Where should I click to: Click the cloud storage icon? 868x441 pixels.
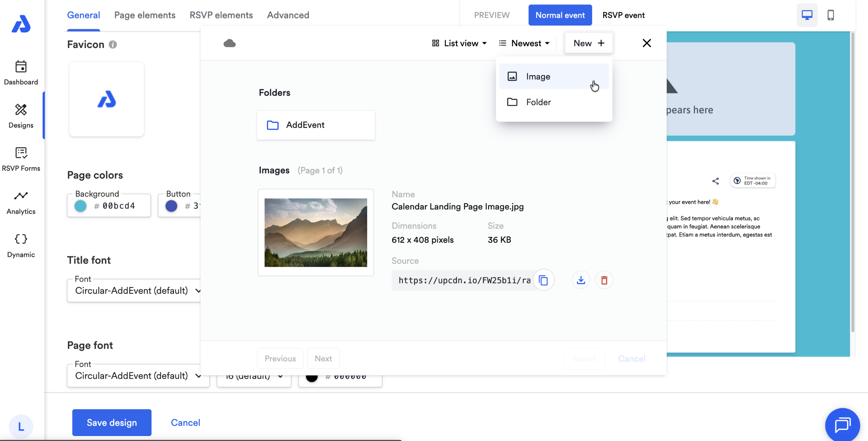pos(230,43)
